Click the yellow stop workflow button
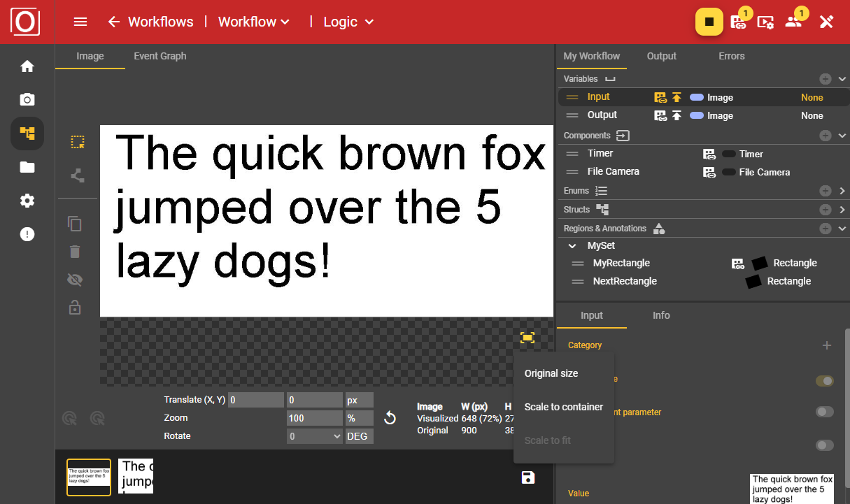850x504 pixels. 709,22
